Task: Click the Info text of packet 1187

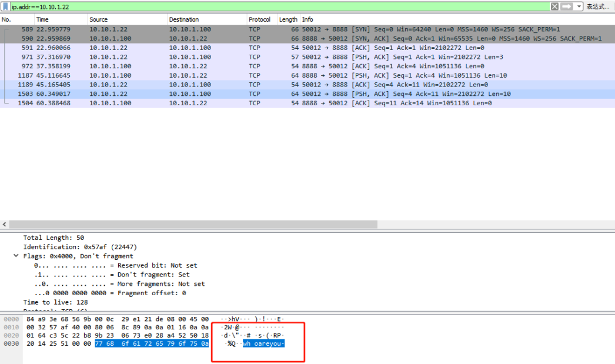Action: [405, 75]
